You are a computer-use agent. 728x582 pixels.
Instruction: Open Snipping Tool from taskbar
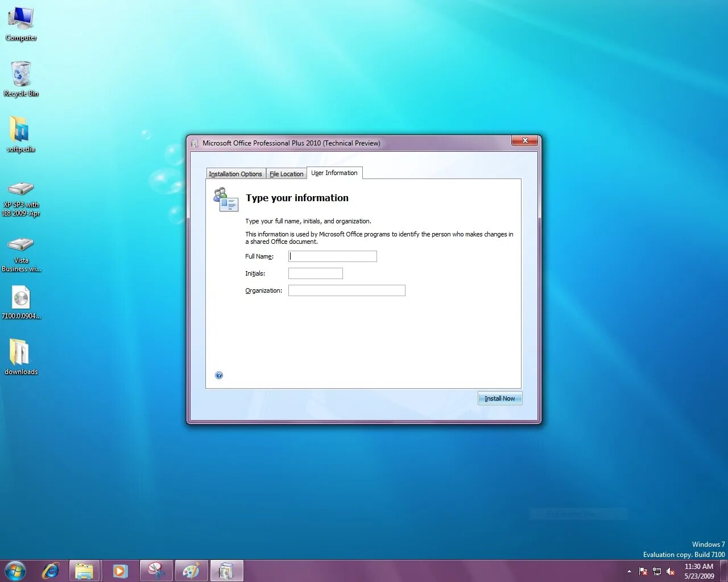(156, 571)
